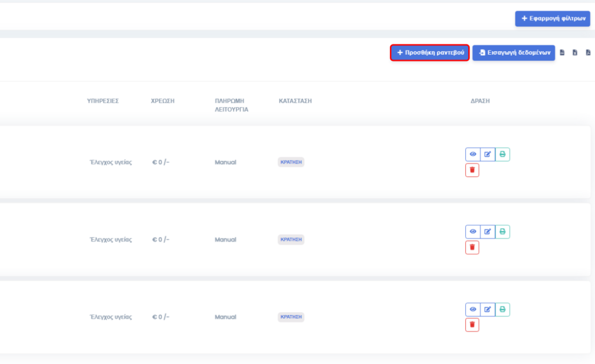
Task: Select the ΥΠΗΡΕΣΙΕΣ column header
Action: tap(103, 101)
